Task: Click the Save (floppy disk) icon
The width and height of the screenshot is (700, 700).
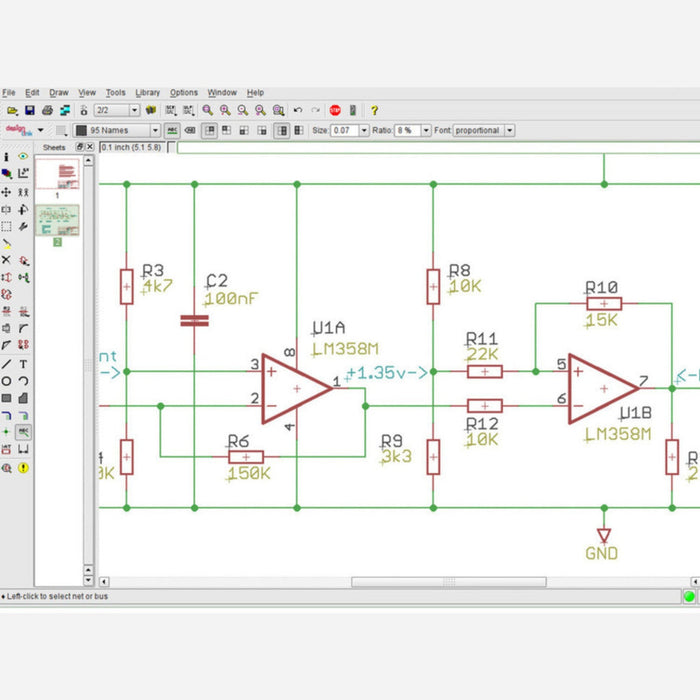Action: point(30,110)
